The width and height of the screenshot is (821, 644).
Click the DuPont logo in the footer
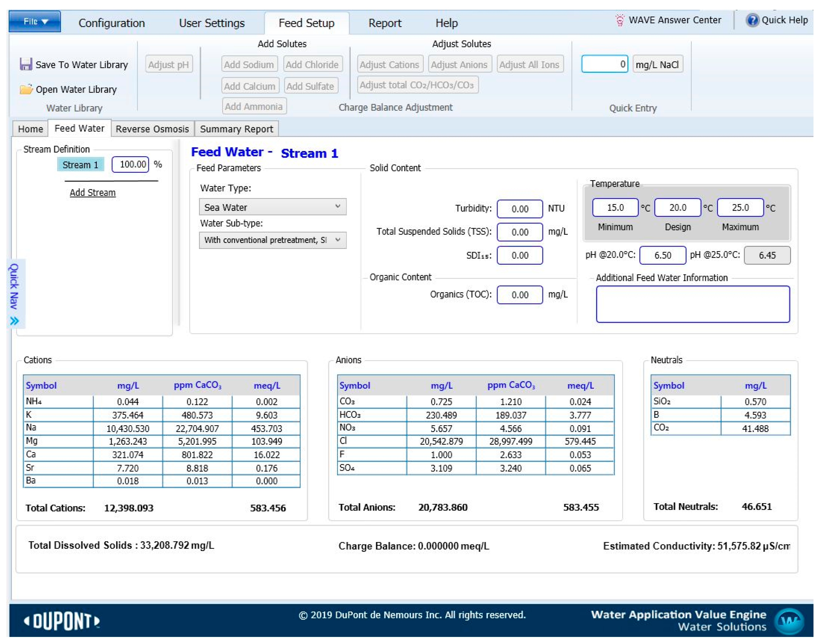pos(62,621)
